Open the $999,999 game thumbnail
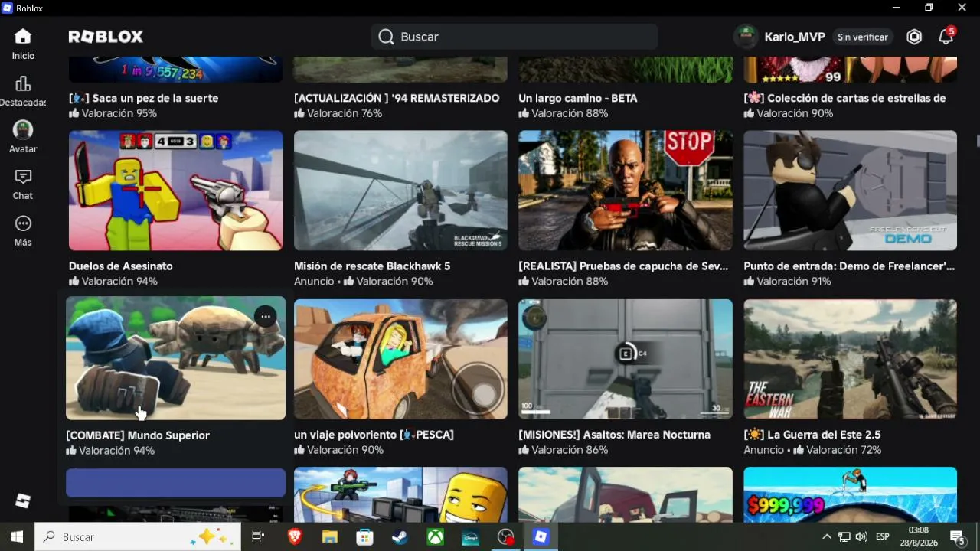This screenshot has width=980, height=551. [851, 494]
